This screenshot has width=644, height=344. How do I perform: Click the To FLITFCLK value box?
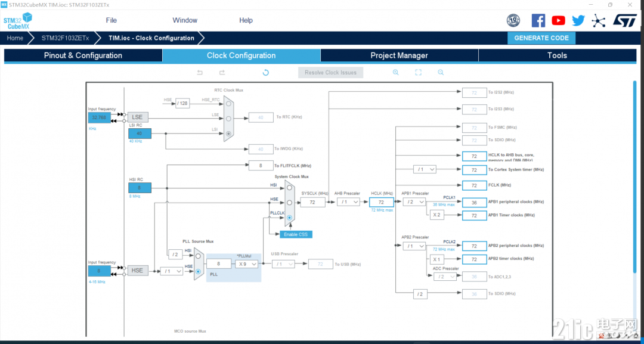point(261,165)
